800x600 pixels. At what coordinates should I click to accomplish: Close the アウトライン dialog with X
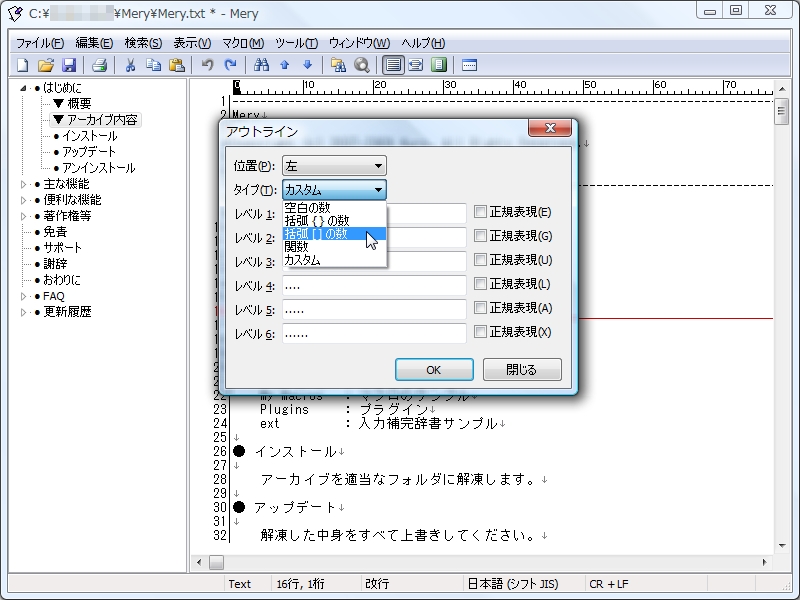[x=549, y=128]
